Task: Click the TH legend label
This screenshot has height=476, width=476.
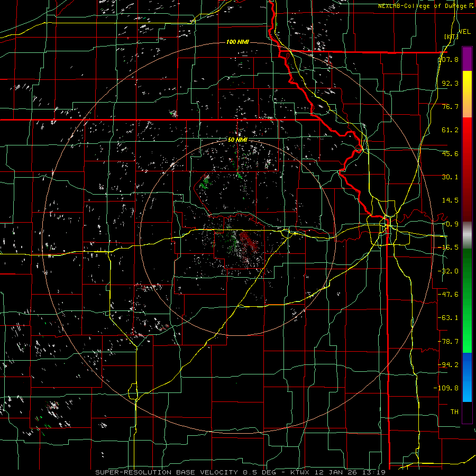Action: 454,412
